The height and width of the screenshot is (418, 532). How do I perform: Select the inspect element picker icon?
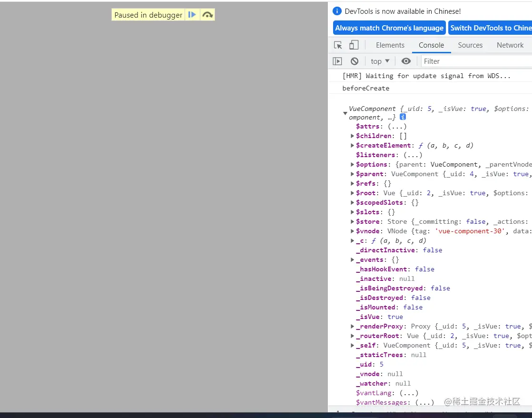pyautogui.click(x=338, y=45)
